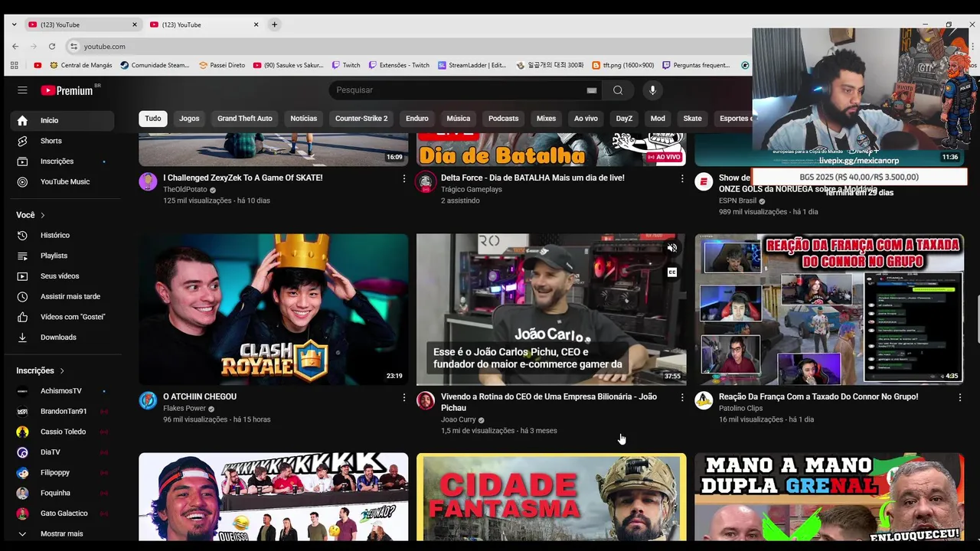This screenshot has height=551, width=980.
Task: Open options for Reação Da França video
Action: click(960, 397)
